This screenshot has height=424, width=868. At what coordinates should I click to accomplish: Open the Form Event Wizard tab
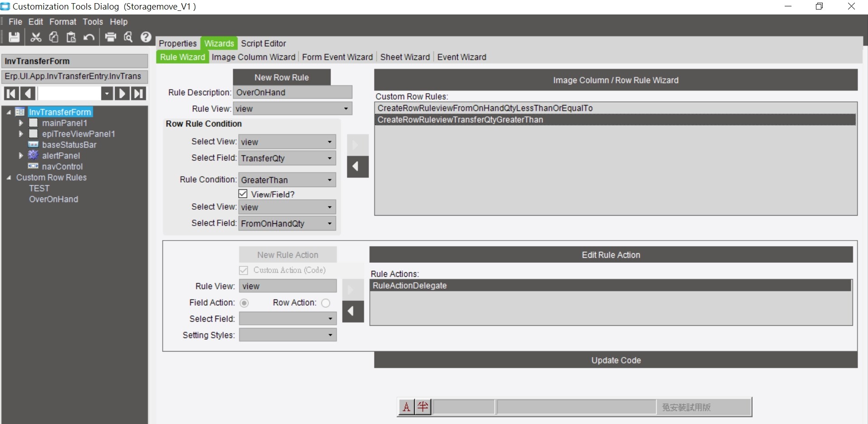click(337, 57)
